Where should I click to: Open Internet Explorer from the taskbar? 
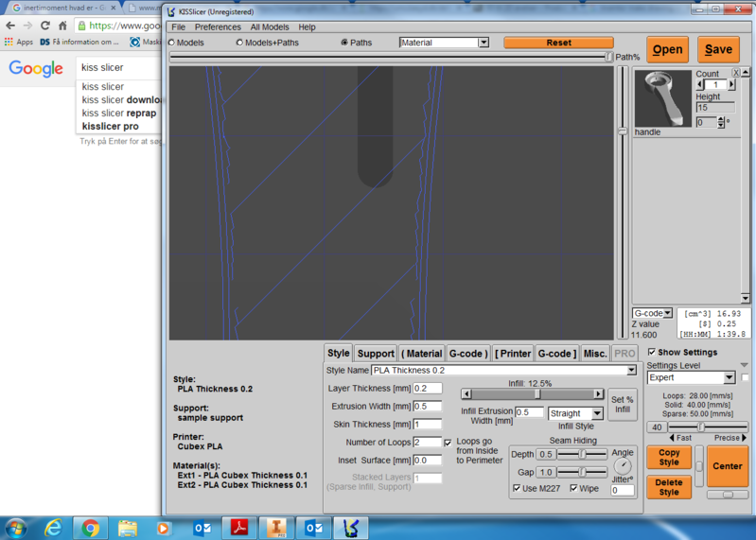[x=53, y=529]
